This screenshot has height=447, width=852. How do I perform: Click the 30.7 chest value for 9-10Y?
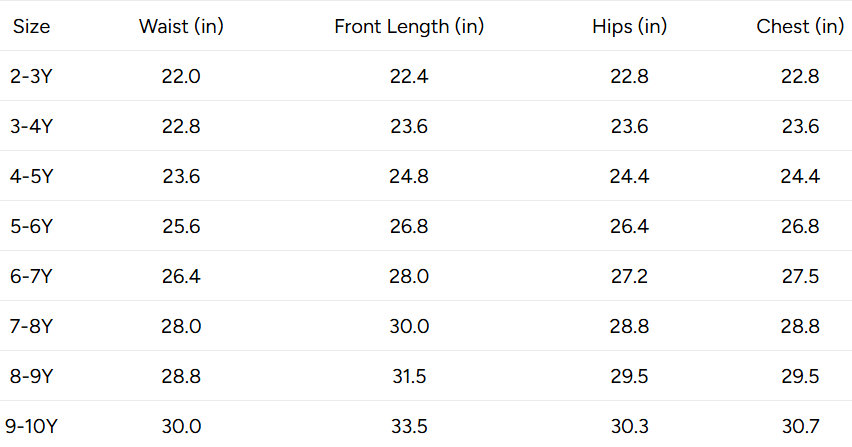click(800, 426)
